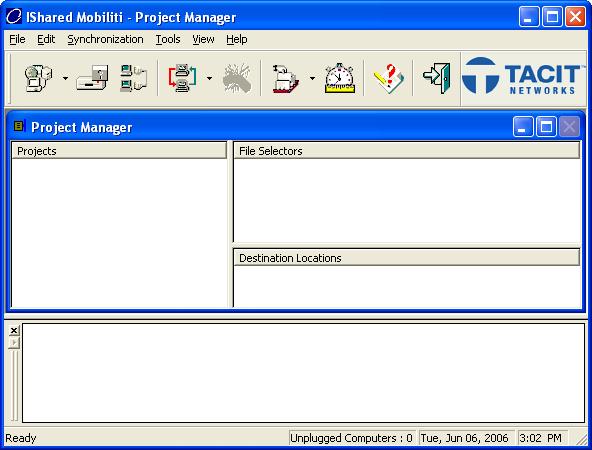The height and width of the screenshot is (450, 592).
Task: Click inside the empty output log area
Action: click(303, 373)
